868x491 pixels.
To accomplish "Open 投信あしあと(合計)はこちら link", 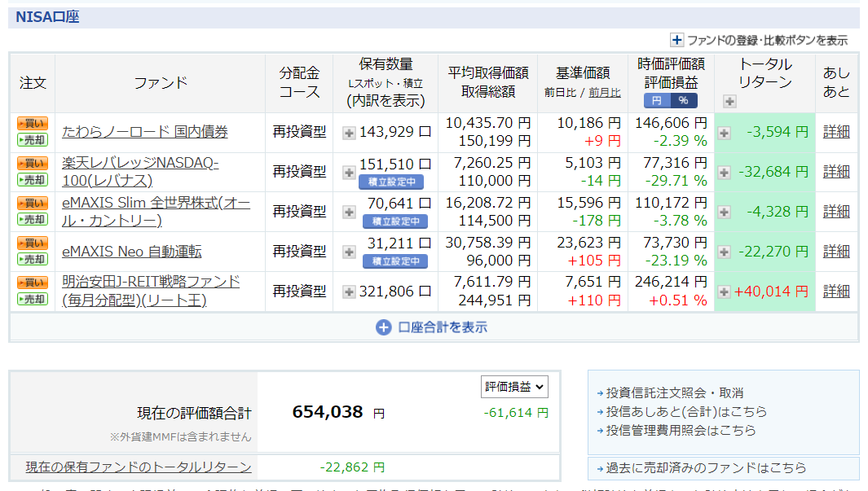I will pyautogui.click(x=686, y=412).
